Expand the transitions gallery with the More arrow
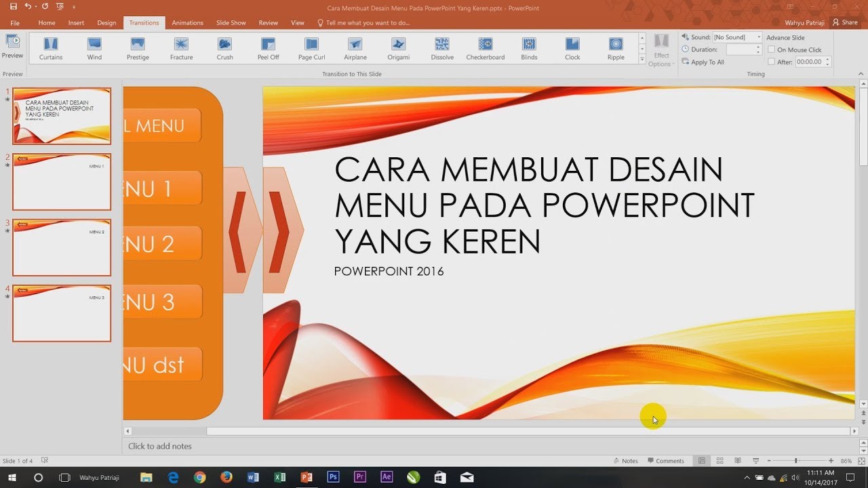The height and width of the screenshot is (488, 868). point(642,60)
